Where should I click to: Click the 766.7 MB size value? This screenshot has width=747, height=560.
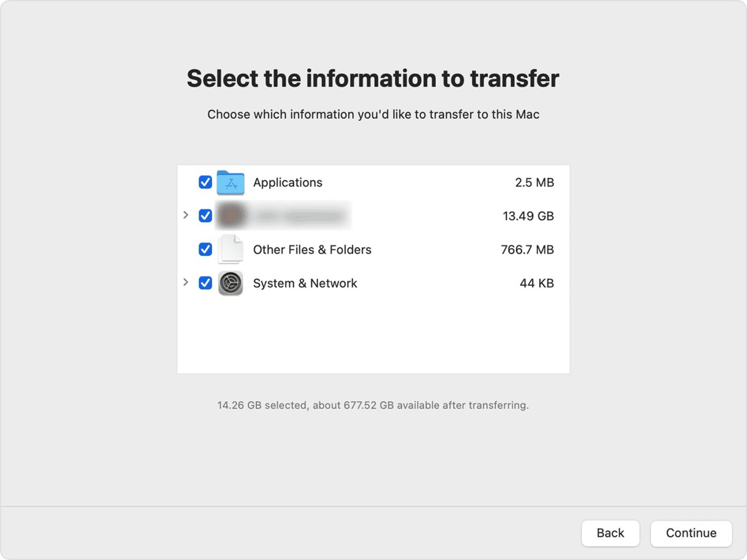(x=527, y=249)
